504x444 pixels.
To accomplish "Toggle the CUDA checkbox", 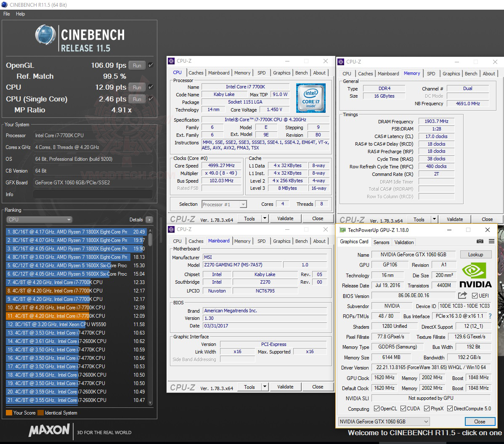I will point(403,409).
